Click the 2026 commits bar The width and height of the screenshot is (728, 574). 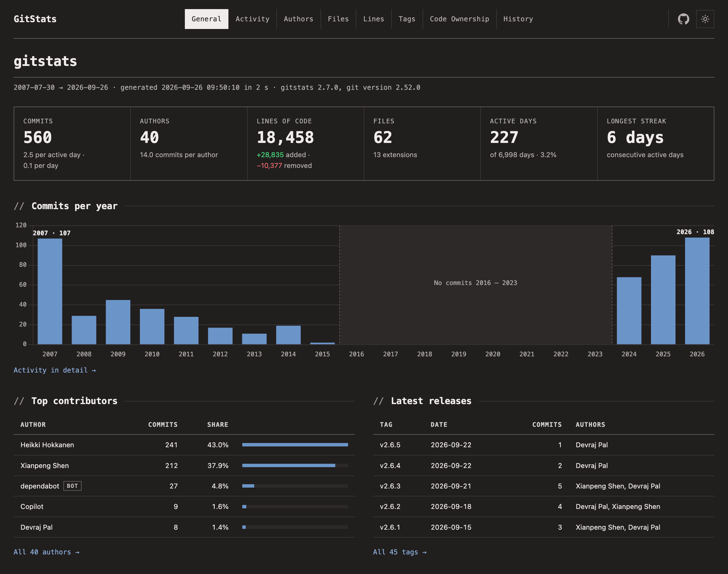coord(697,291)
